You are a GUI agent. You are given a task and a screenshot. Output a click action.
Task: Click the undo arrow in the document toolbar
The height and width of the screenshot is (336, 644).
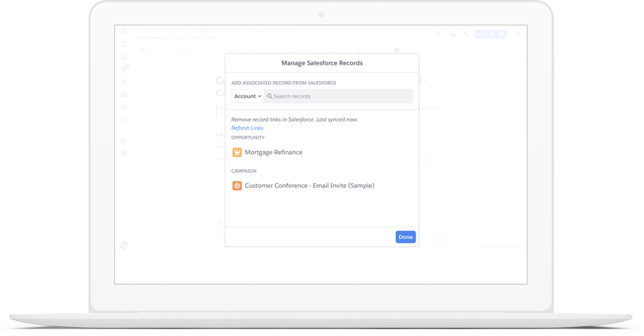[143, 50]
